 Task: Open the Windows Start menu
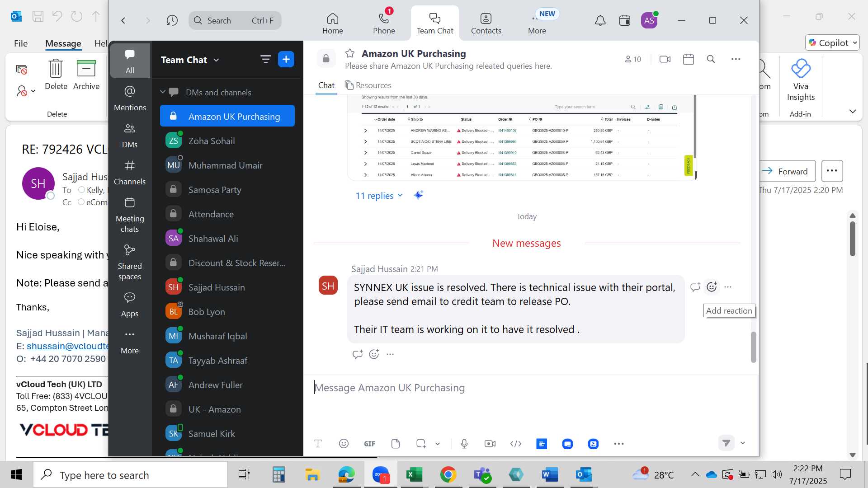(16, 475)
